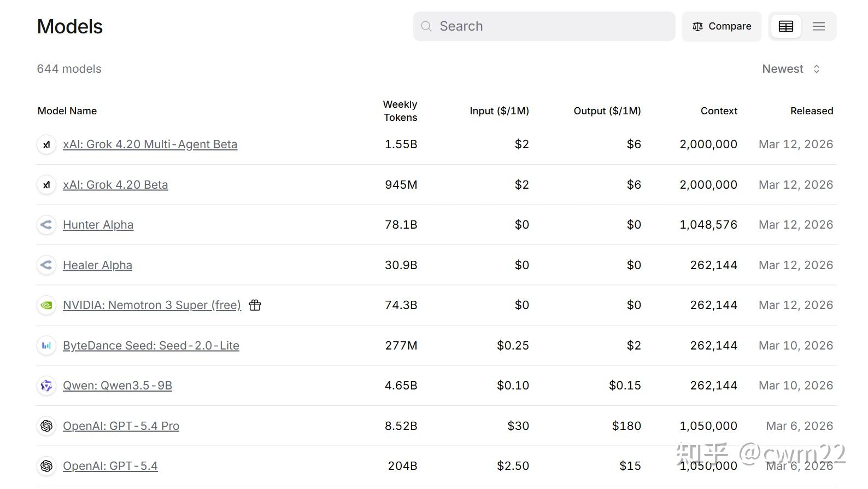Open the OpenAI: GPT-5.4 model link
This screenshot has height=489, width=868.
click(x=110, y=466)
